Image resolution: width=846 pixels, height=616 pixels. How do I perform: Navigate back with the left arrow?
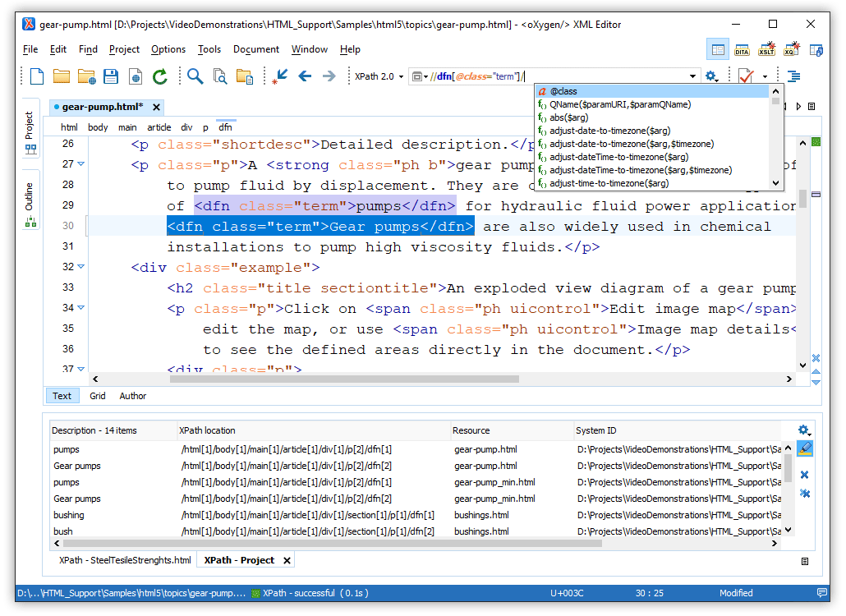tap(305, 76)
